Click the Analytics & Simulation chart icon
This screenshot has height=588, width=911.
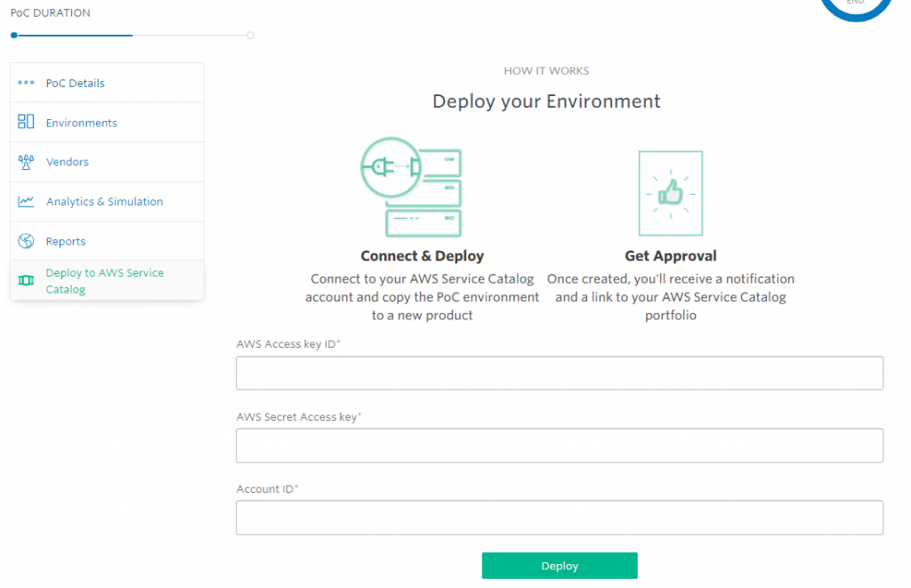(x=26, y=202)
